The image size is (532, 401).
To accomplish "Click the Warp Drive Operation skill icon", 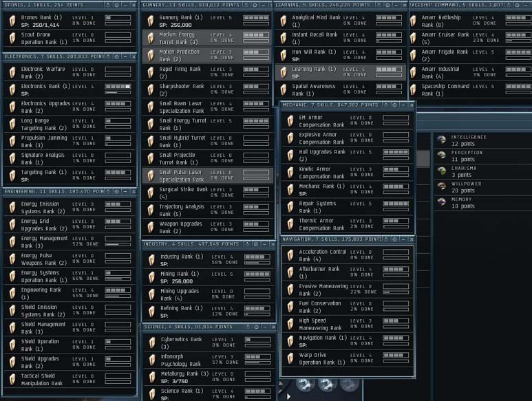I will pos(290,359).
